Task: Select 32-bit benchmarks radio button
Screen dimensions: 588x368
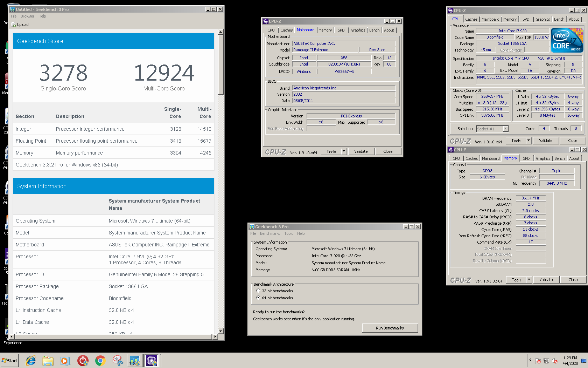Action: [258, 291]
